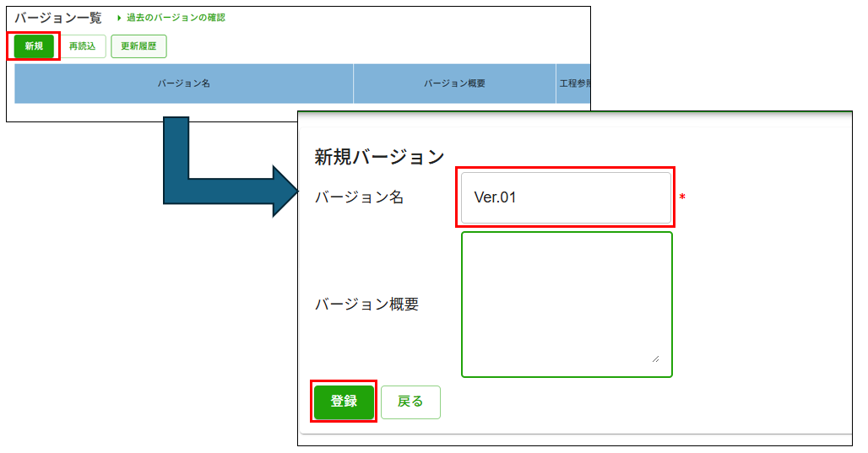Submit the form with 登録 button
Screen dimensions: 868x453
click(344, 402)
